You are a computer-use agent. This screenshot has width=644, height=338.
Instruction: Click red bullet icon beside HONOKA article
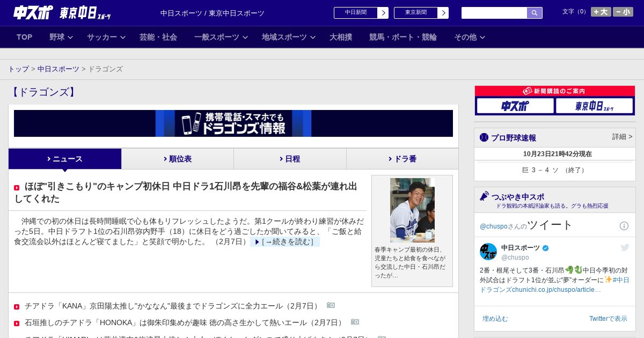[17, 324]
